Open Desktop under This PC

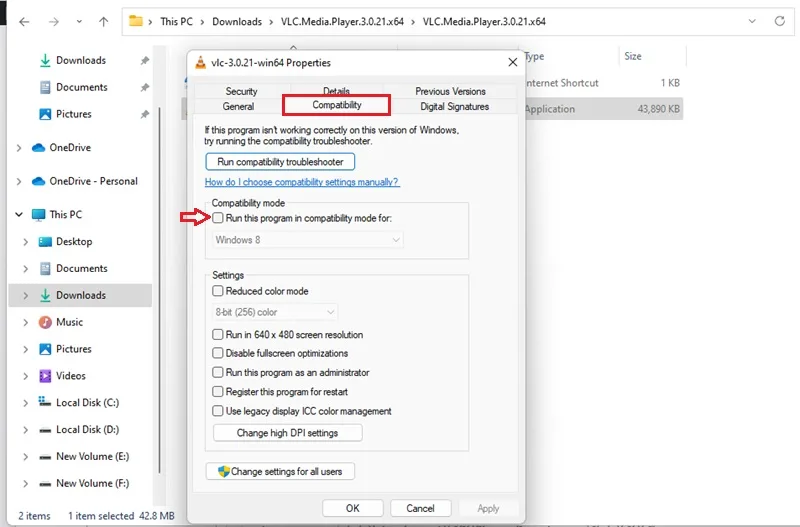click(74, 241)
